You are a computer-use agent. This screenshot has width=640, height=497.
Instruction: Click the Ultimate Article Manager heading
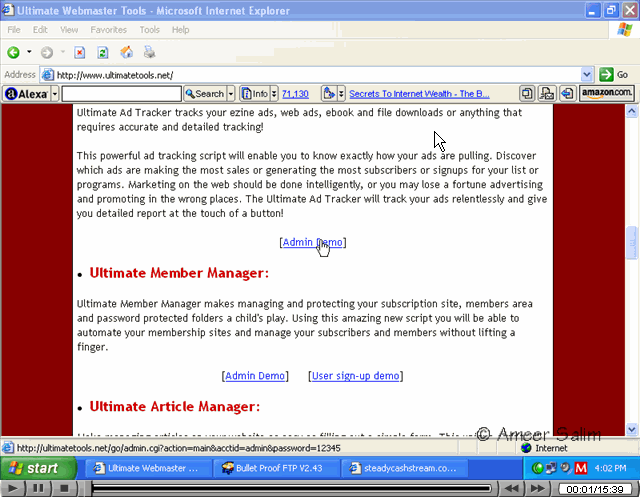coord(175,406)
